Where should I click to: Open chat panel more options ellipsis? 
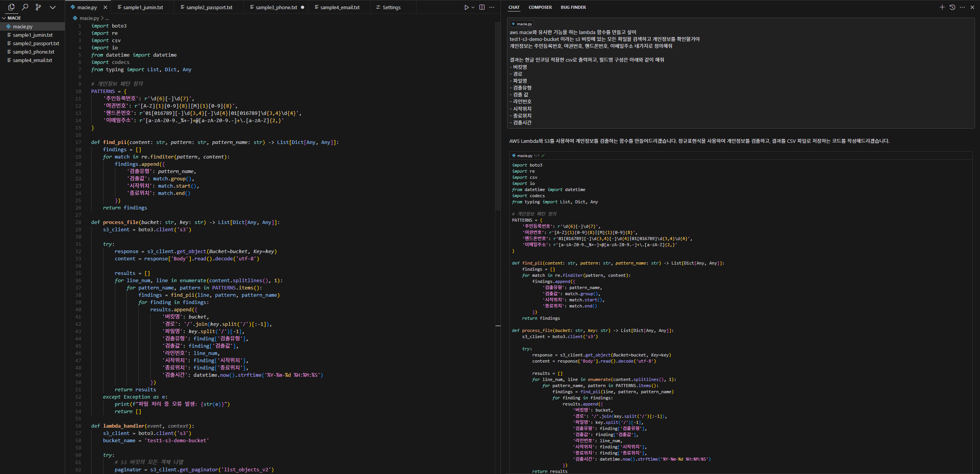click(x=962, y=7)
